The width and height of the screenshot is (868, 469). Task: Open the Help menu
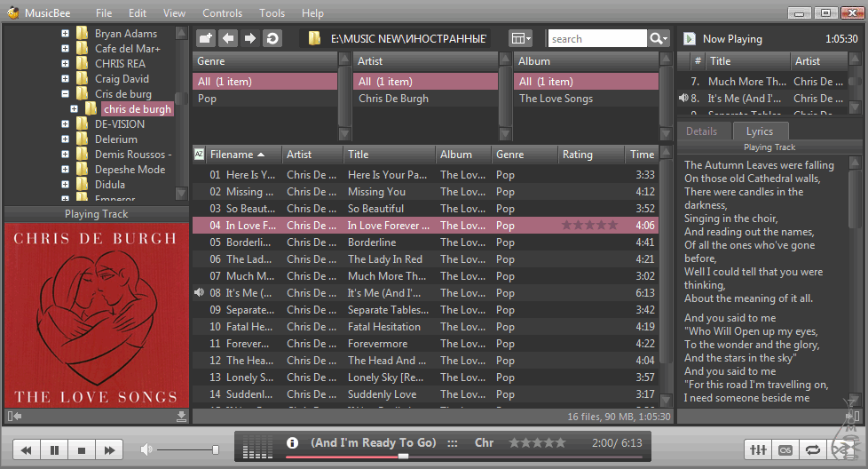click(x=312, y=12)
